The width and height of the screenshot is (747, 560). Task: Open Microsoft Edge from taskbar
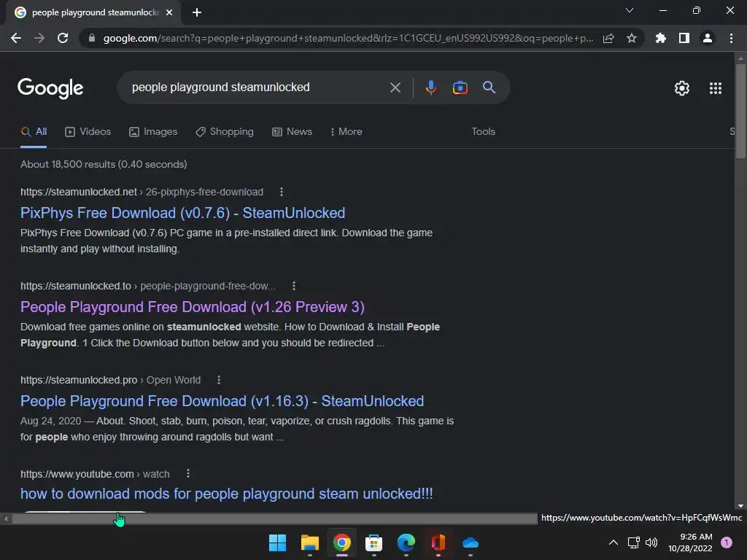(406, 542)
